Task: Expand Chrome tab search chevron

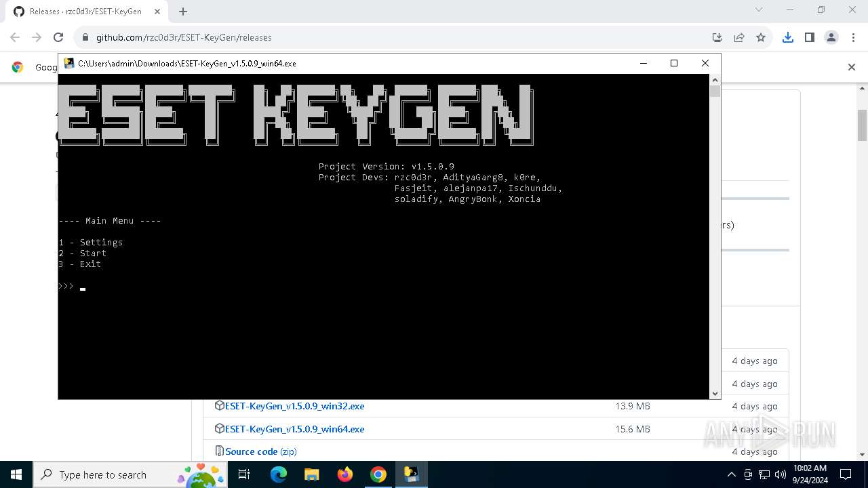Action: tap(759, 9)
